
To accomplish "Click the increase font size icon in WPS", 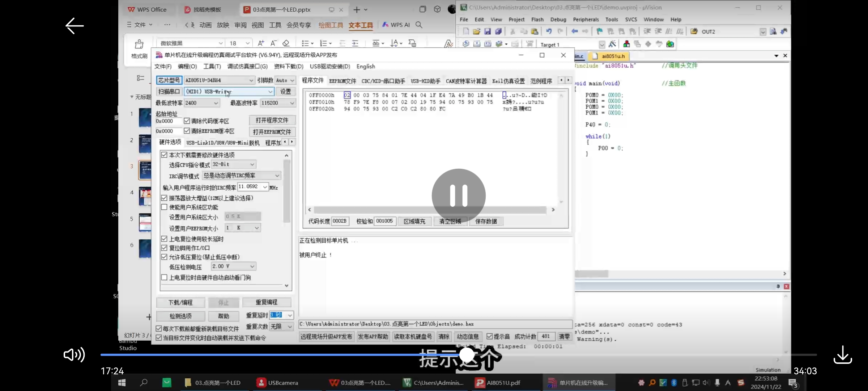I will (x=261, y=43).
